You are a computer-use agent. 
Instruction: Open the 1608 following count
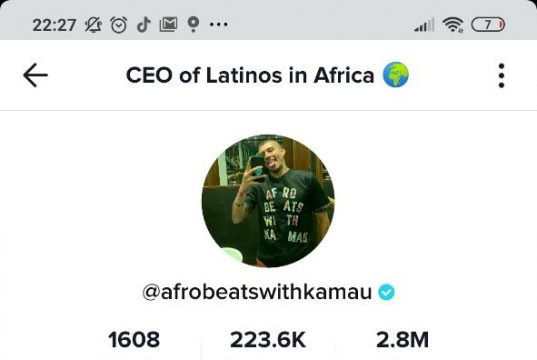(x=134, y=340)
